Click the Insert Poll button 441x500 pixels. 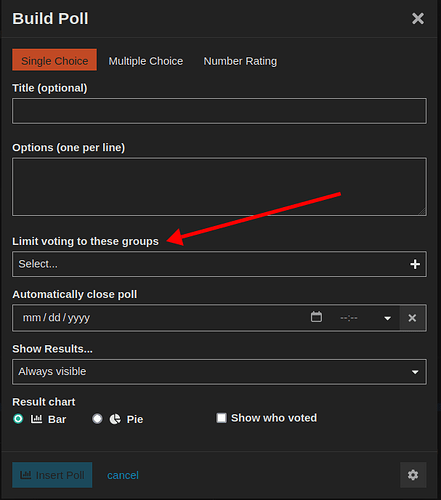pos(52,475)
